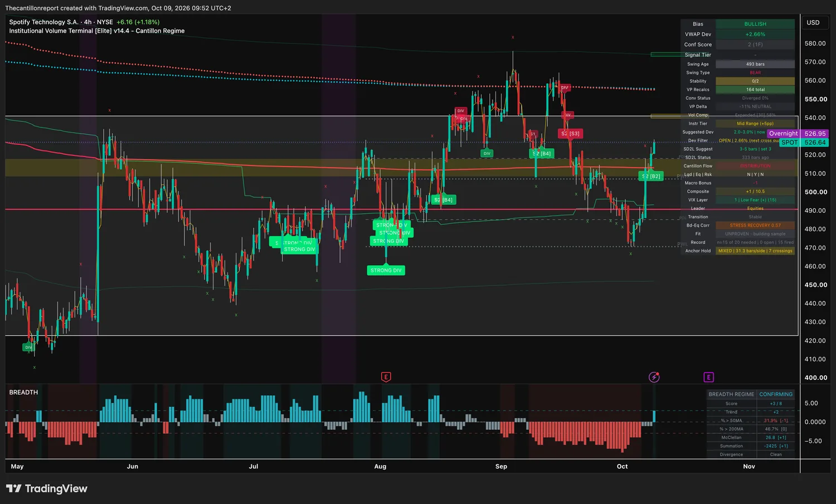Click the Swing Age value 493 bars

click(755, 64)
